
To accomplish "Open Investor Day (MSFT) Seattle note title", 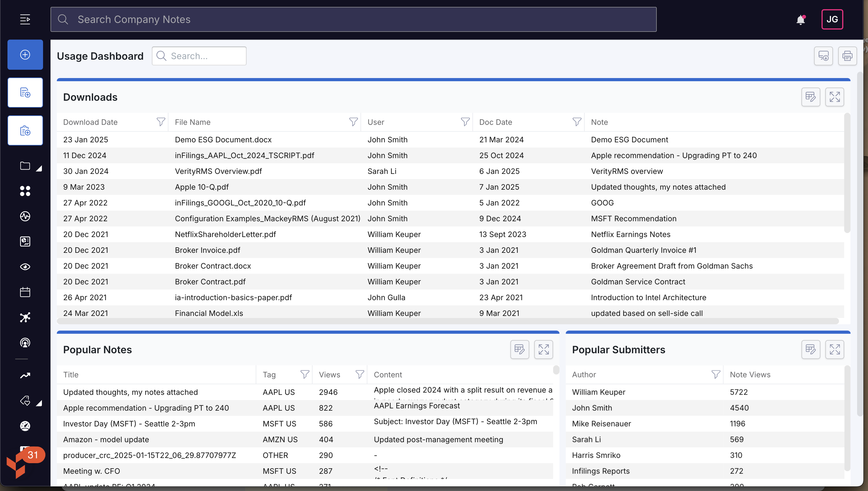I will click(x=129, y=424).
